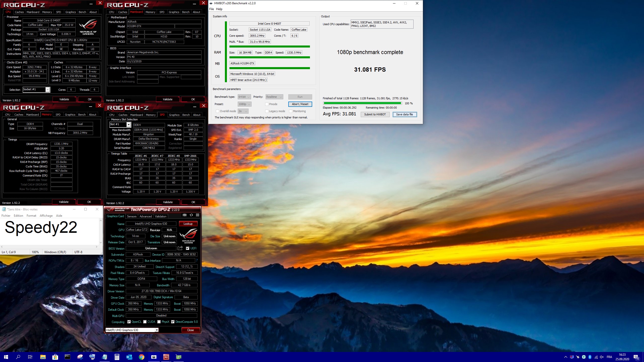Click in the Notepad text area
The height and width of the screenshot is (362, 644).
pyautogui.click(x=50, y=231)
